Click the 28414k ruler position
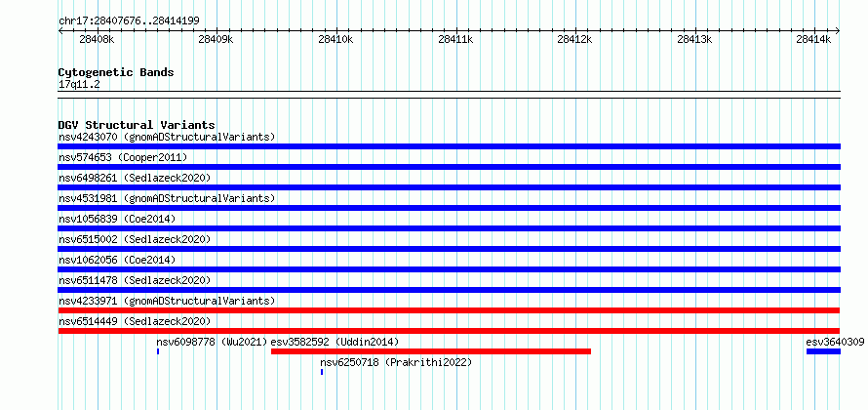Image resolution: width=868 pixels, height=410 pixels. (x=813, y=39)
